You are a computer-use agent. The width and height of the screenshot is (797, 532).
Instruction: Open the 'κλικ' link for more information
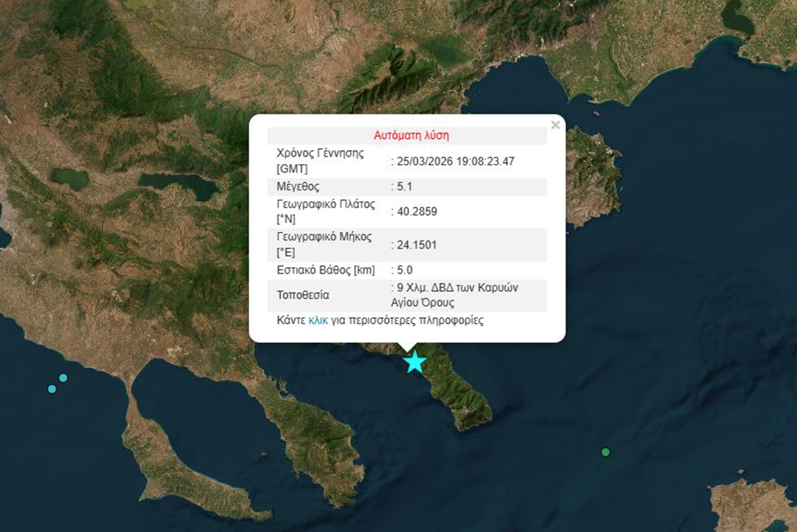pyautogui.click(x=318, y=320)
